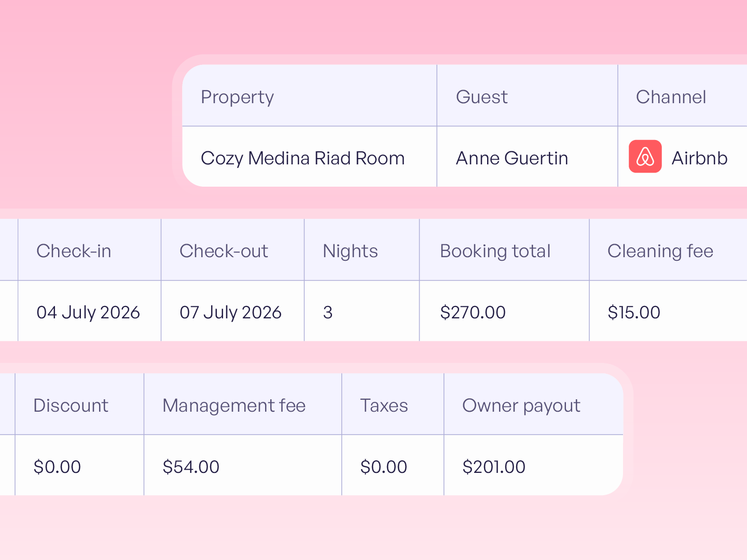Click the Property column header
The image size is (747, 560).
click(237, 97)
